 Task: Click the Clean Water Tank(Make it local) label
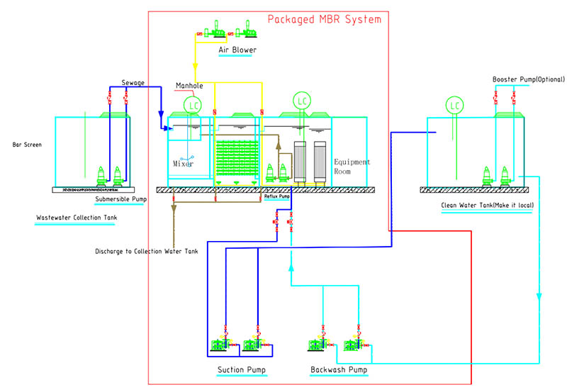pyautogui.click(x=487, y=206)
